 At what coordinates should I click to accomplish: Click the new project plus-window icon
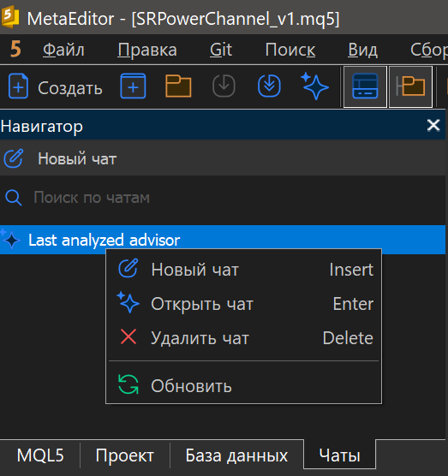coord(133,86)
